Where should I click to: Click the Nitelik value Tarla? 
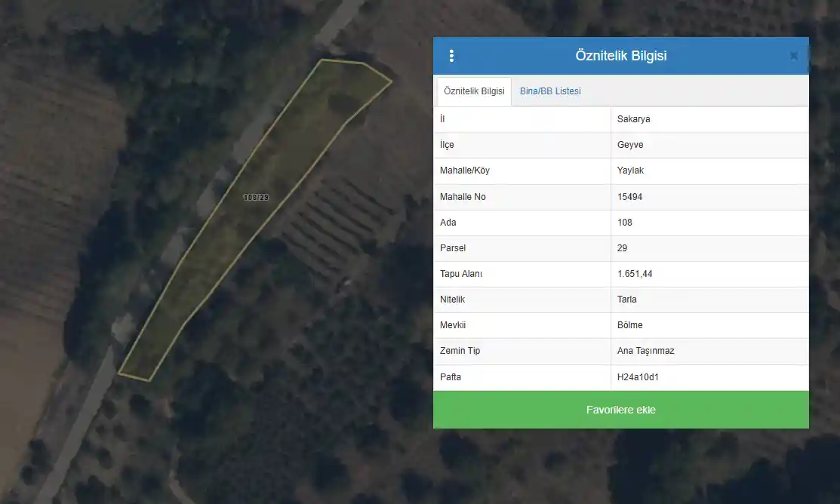(626, 300)
